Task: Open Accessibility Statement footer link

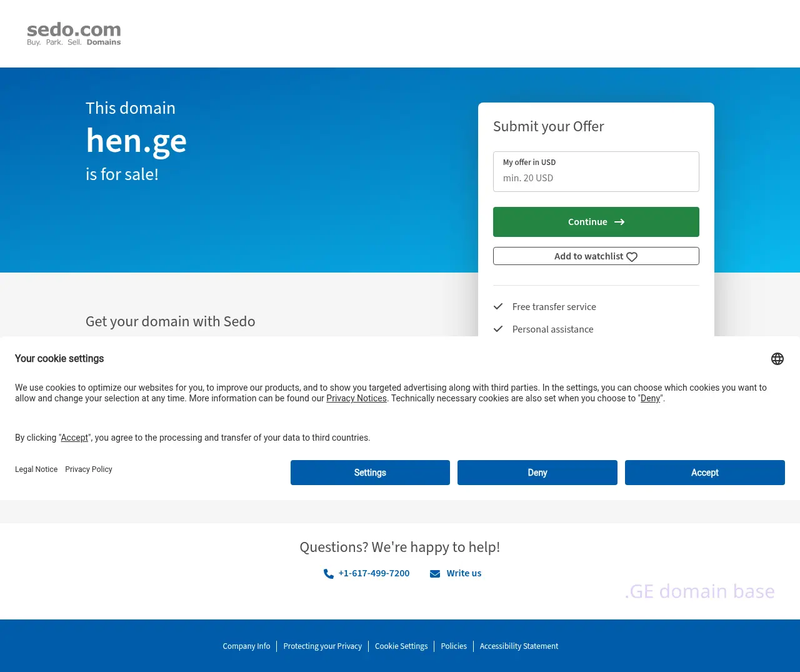Action: (x=519, y=646)
